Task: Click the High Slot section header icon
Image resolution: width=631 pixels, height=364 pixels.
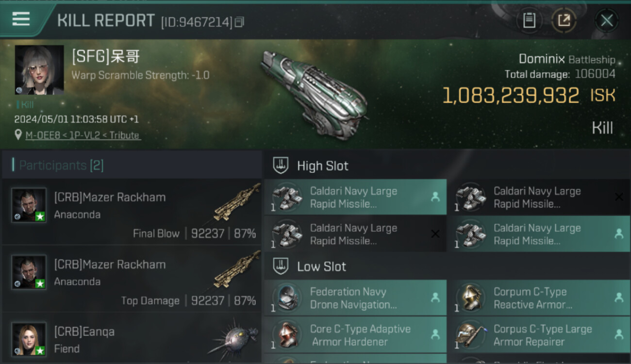Action: (281, 166)
